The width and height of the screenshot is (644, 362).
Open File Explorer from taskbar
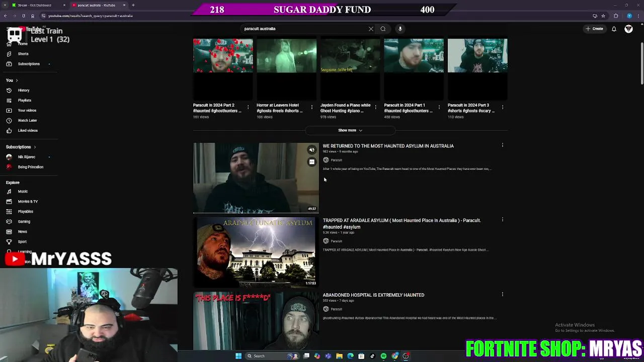[x=339, y=356]
